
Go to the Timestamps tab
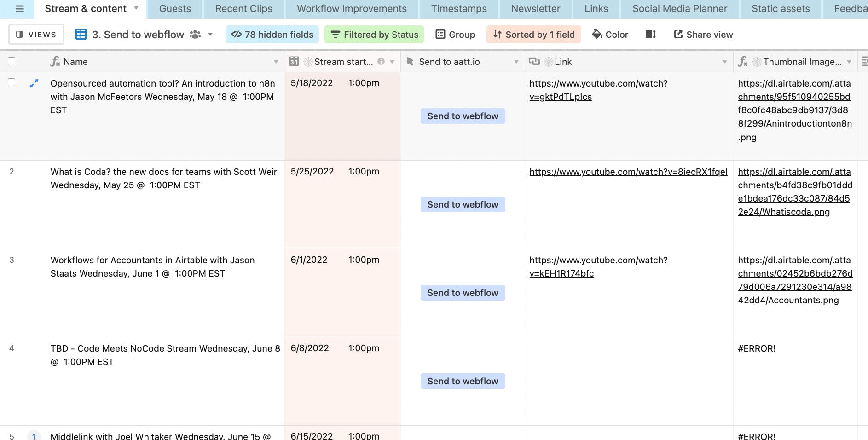point(459,9)
